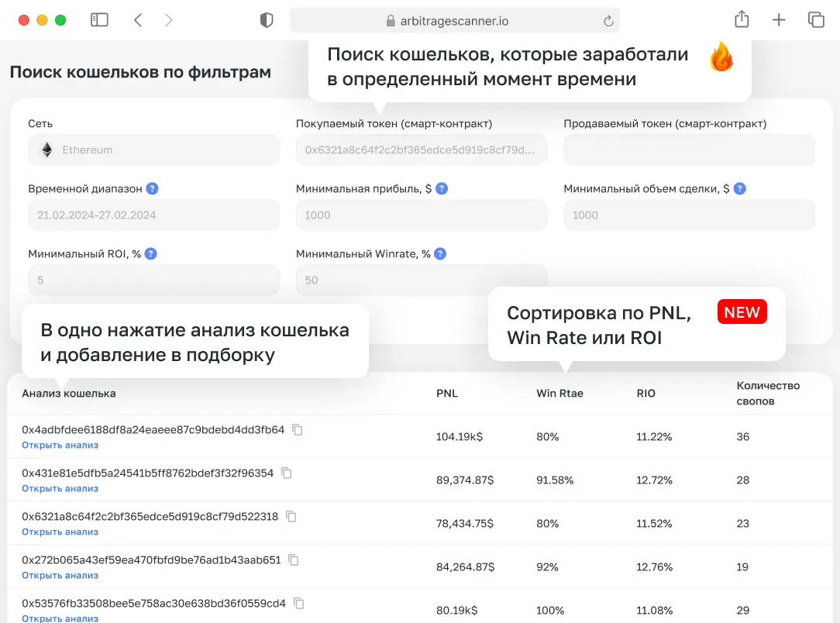Copy address 0x6321a8c64f2c2bf365edce5d919c8cf79d522318
The width and height of the screenshot is (840, 623).
click(x=291, y=516)
